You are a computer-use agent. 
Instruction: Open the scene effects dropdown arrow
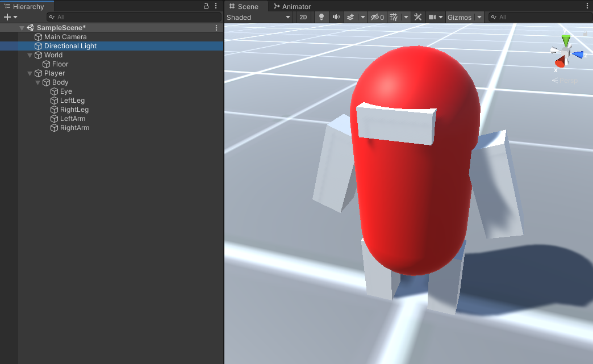click(x=363, y=17)
